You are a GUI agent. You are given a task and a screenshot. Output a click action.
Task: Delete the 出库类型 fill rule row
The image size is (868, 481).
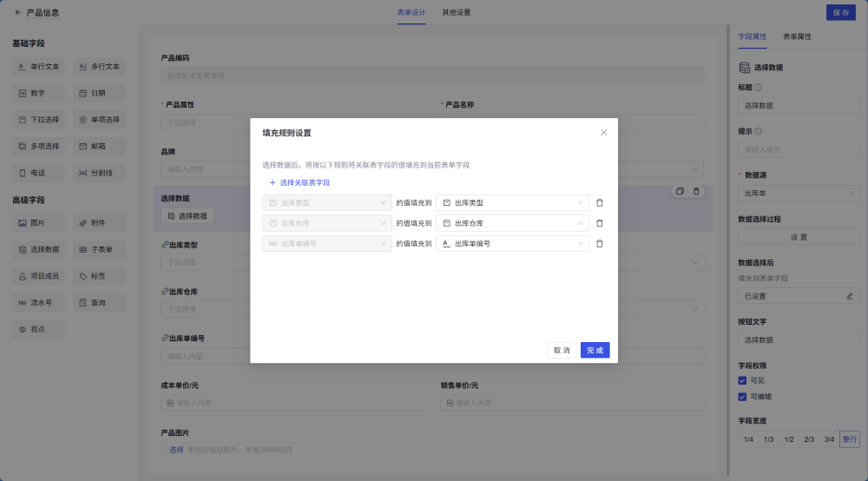point(599,202)
